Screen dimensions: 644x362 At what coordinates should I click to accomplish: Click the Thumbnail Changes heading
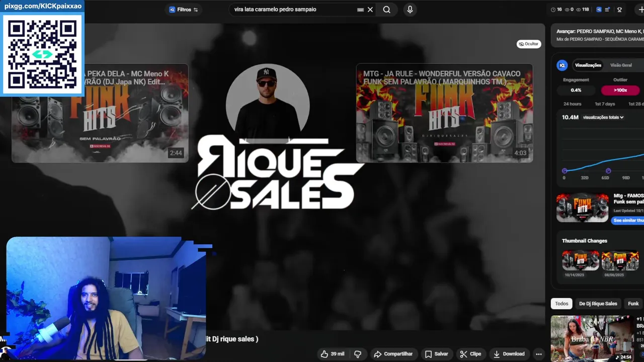click(584, 241)
